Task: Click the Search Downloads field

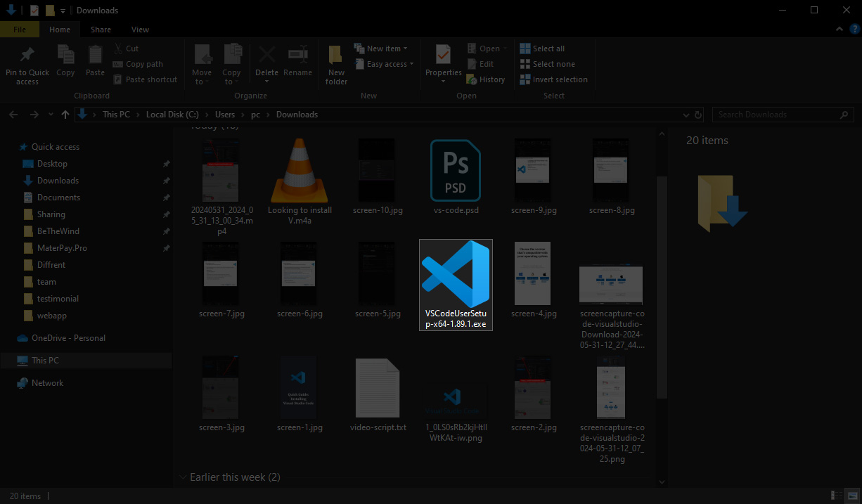Action: tap(783, 115)
